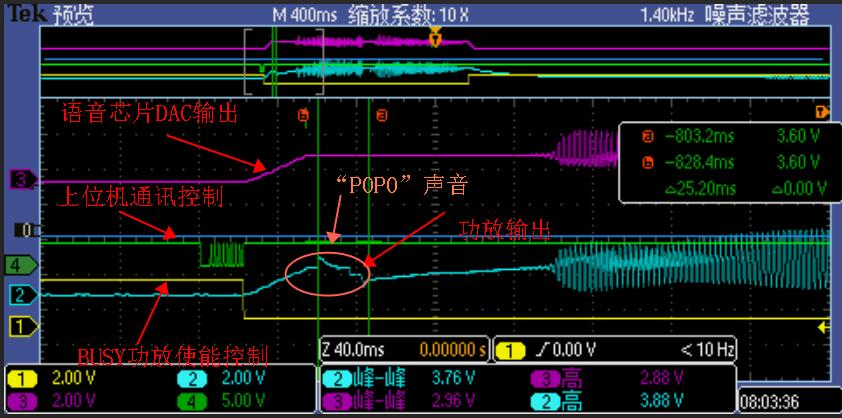Click the channel 1 badge showing 2.00 V
Screen dimensions: 842x418
[21, 379]
